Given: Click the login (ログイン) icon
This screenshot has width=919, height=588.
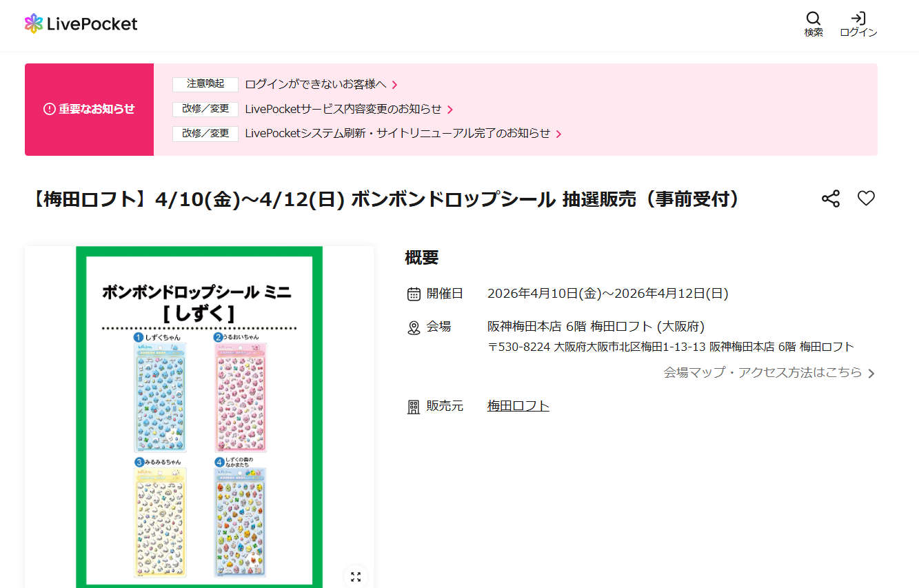Looking at the screenshot, I should [858, 19].
